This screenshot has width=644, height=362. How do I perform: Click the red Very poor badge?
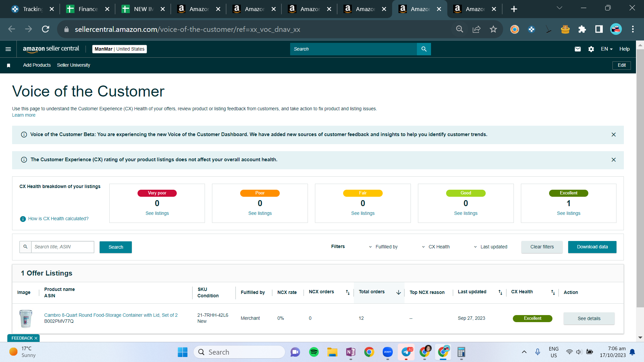(x=157, y=193)
